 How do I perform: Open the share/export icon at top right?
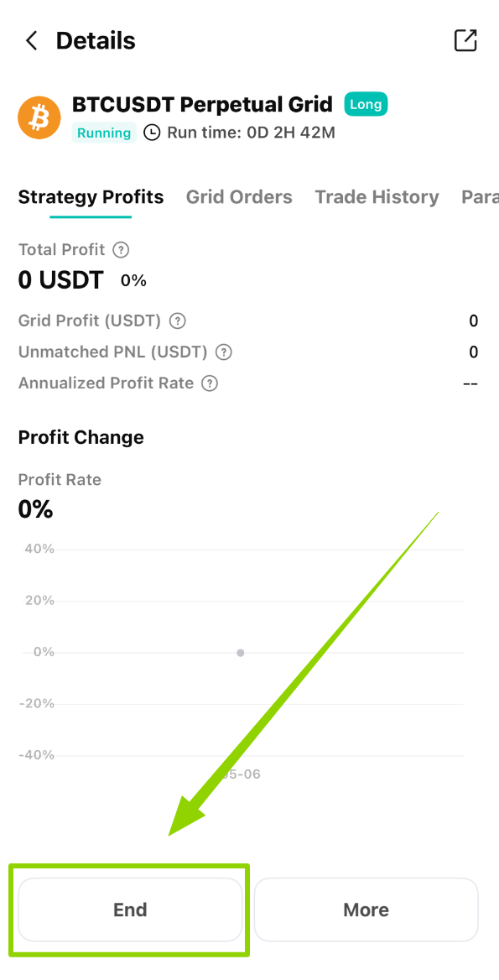(x=465, y=40)
